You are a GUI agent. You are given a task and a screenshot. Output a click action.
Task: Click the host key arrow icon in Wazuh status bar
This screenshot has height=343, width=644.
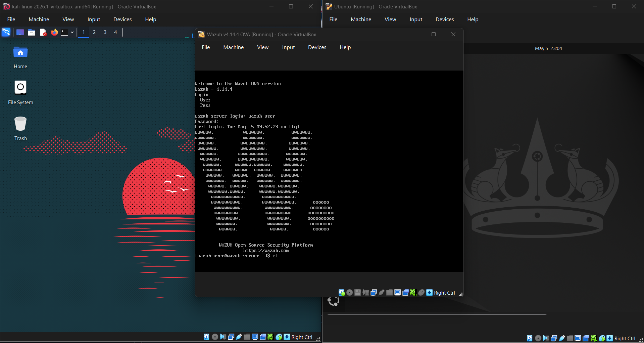[429, 293]
